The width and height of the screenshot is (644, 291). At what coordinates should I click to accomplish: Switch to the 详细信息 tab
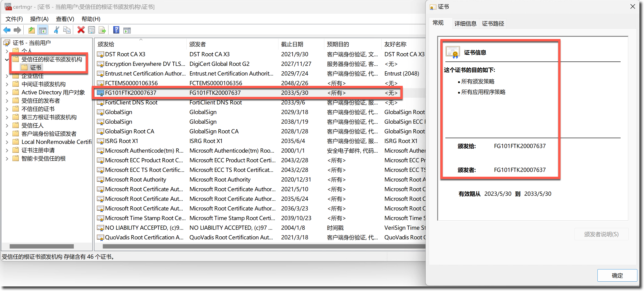465,23
